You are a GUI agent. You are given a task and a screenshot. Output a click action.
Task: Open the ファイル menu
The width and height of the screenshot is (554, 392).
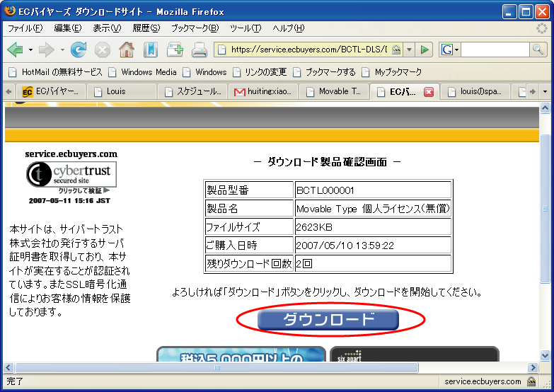[x=25, y=28]
